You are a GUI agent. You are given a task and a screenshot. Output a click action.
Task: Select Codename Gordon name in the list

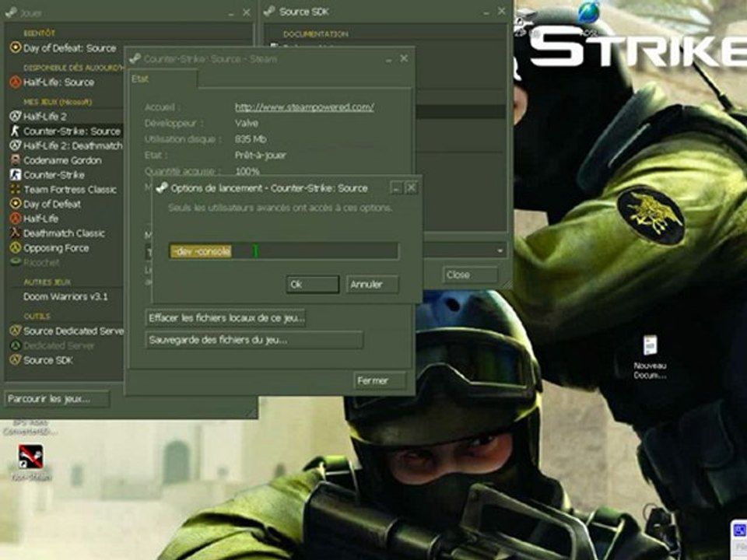tap(62, 160)
